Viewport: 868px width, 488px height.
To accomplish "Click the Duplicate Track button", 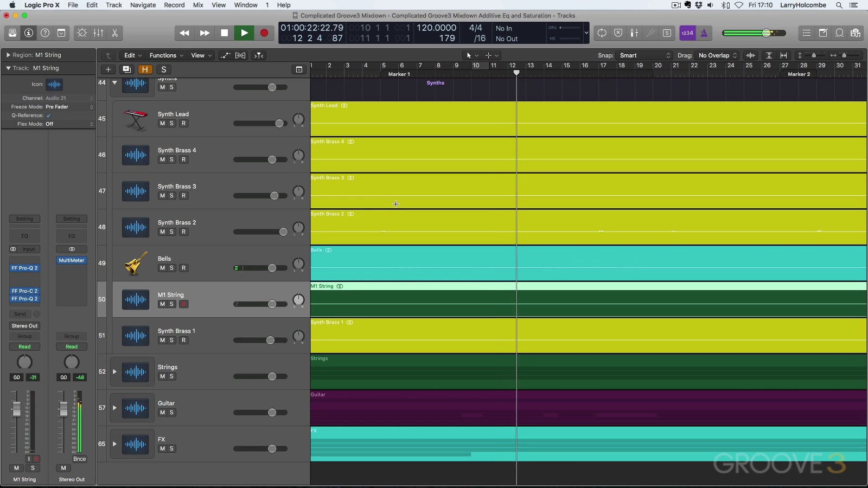I will click(x=126, y=69).
